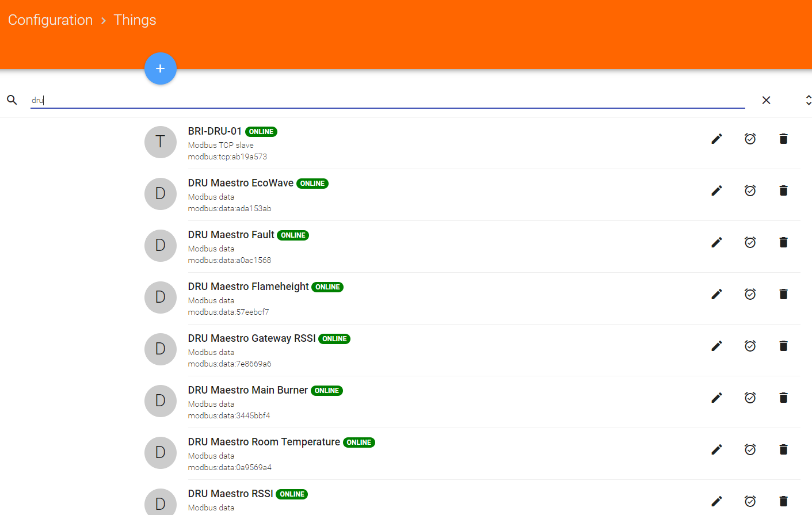Click the 'D' avatar for DRU Maestro Main Burner
Screen dimensions: 812x515
[x=161, y=401]
